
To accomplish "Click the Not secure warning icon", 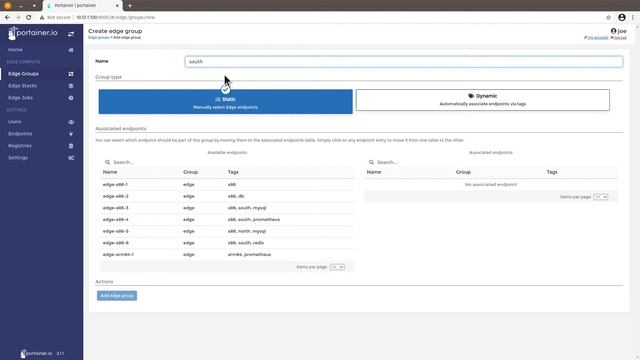I will 42,18.
